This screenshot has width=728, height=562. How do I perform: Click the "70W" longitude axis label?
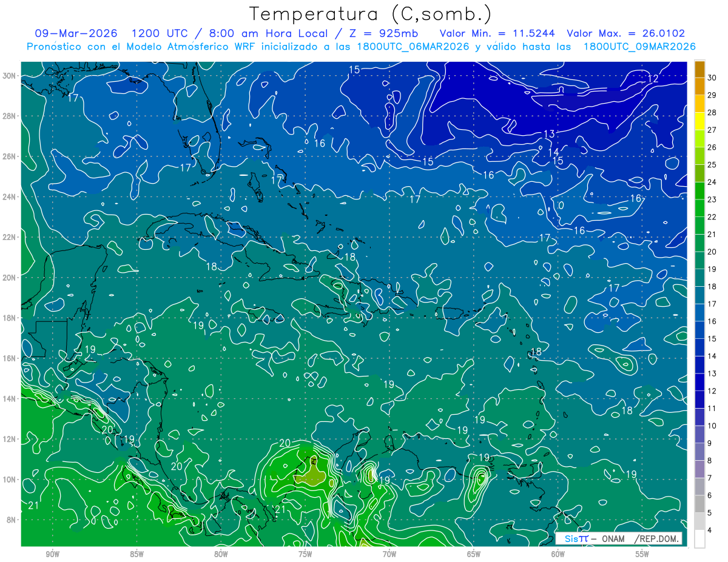(389, 554)
